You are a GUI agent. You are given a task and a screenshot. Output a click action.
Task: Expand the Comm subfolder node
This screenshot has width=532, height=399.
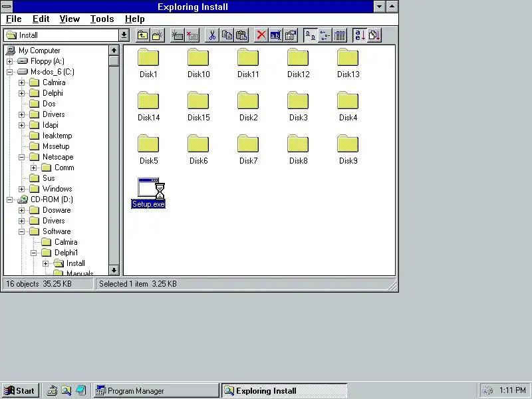(x=34, y=168)
